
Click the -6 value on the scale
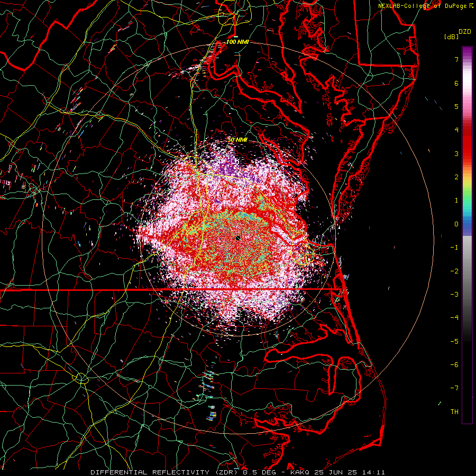click(x=454, y=365)
